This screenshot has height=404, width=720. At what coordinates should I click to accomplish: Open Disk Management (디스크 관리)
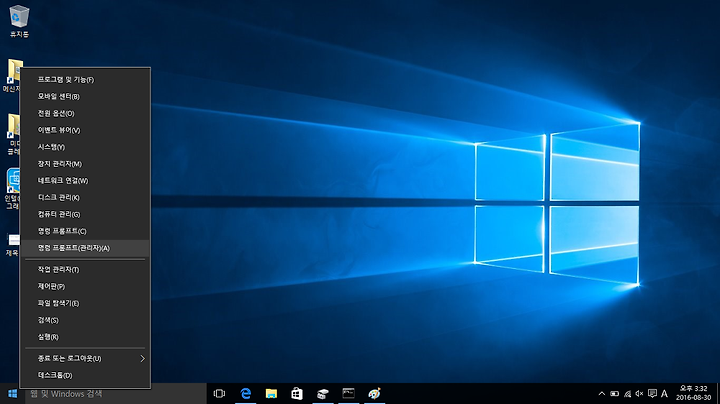[x=85, y=197]
